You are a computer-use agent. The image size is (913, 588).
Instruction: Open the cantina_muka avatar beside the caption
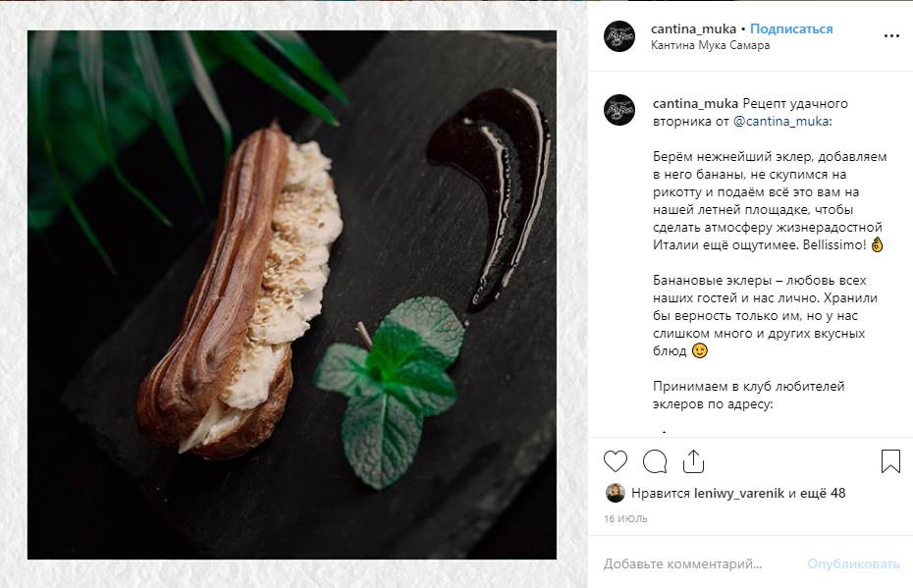[618, 110]
